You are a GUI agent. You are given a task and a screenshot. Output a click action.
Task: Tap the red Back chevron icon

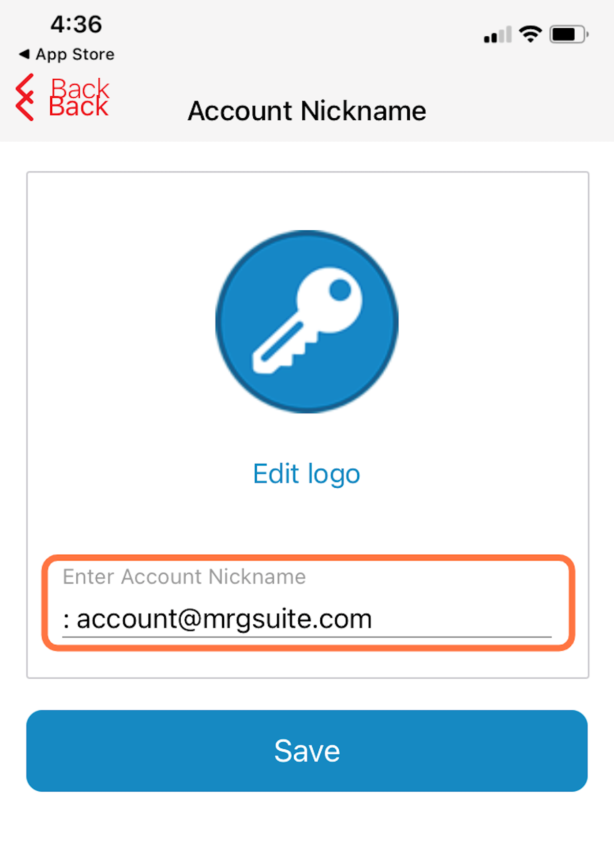[x=25, y=97]
